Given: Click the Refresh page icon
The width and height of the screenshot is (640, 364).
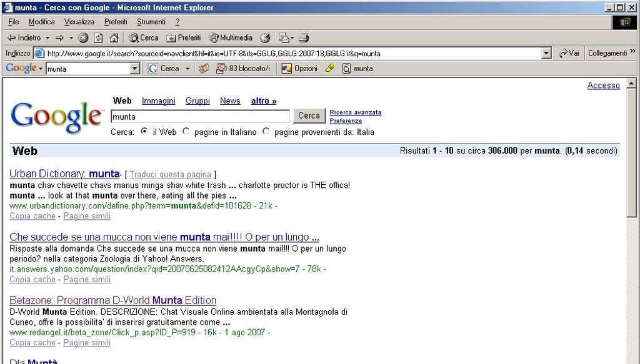Looking at the screenshot, I should (x=98, y=37).
